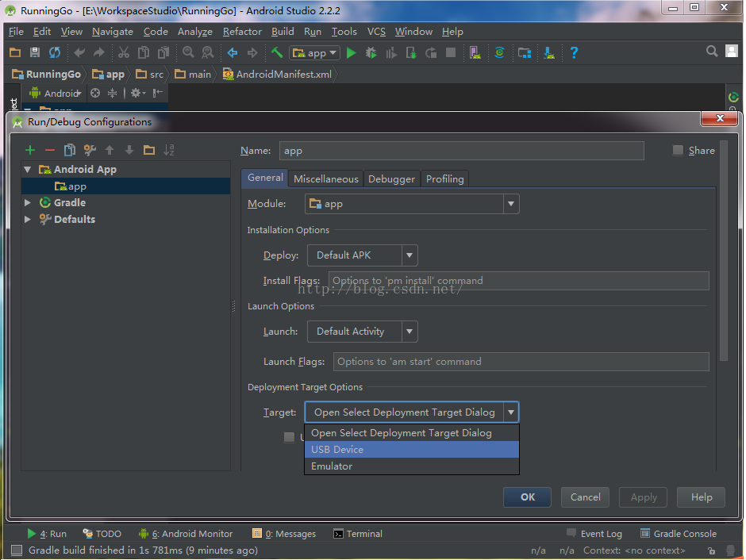Switch to the Profiling tab
This screenshot has width=746, height=560.
tap(445, 178)
